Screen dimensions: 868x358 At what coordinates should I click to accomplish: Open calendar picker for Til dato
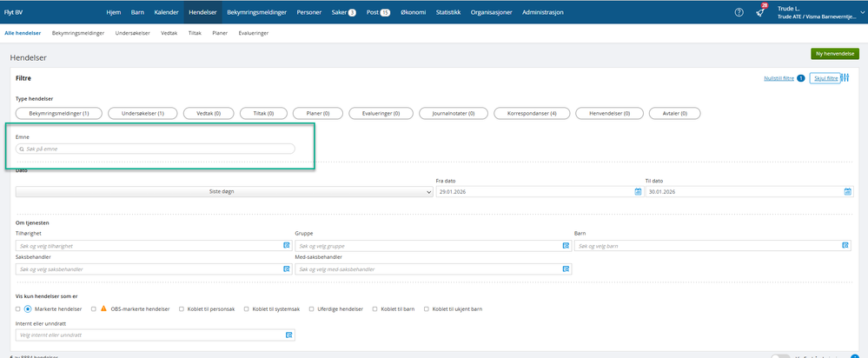[847, 191]
